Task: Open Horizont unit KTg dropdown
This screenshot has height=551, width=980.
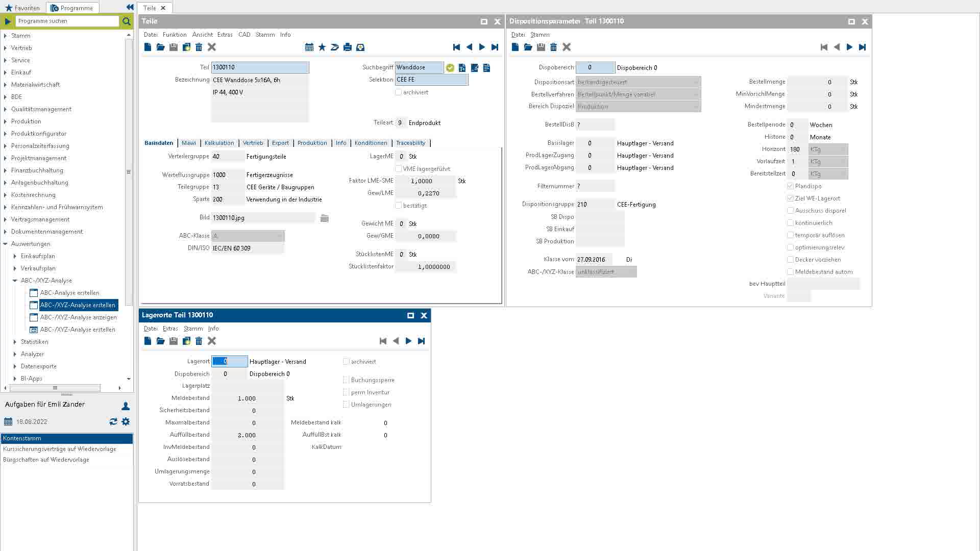Action: tap(828, 149)
